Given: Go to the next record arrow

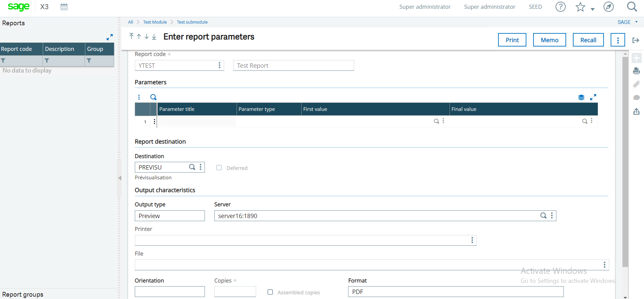Looking at the screenshot, I should [147, 36].
